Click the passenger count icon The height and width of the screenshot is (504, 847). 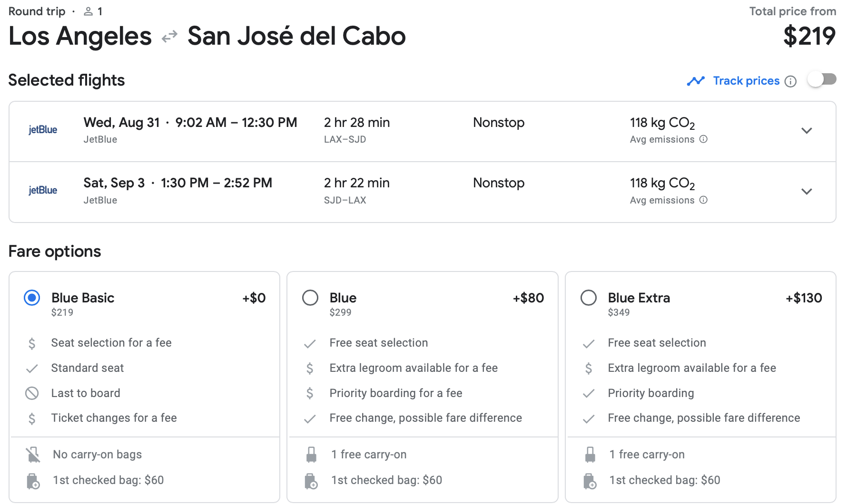(x=88, y=11)
